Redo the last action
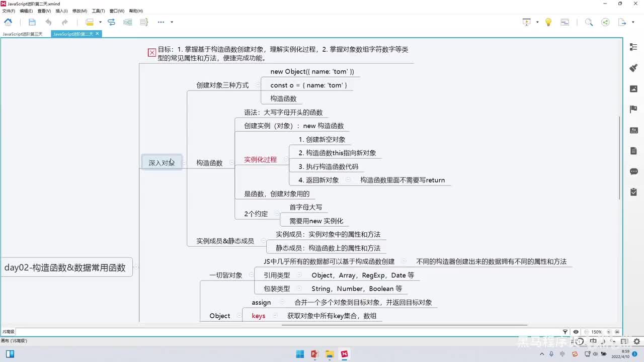 [65, 22]
